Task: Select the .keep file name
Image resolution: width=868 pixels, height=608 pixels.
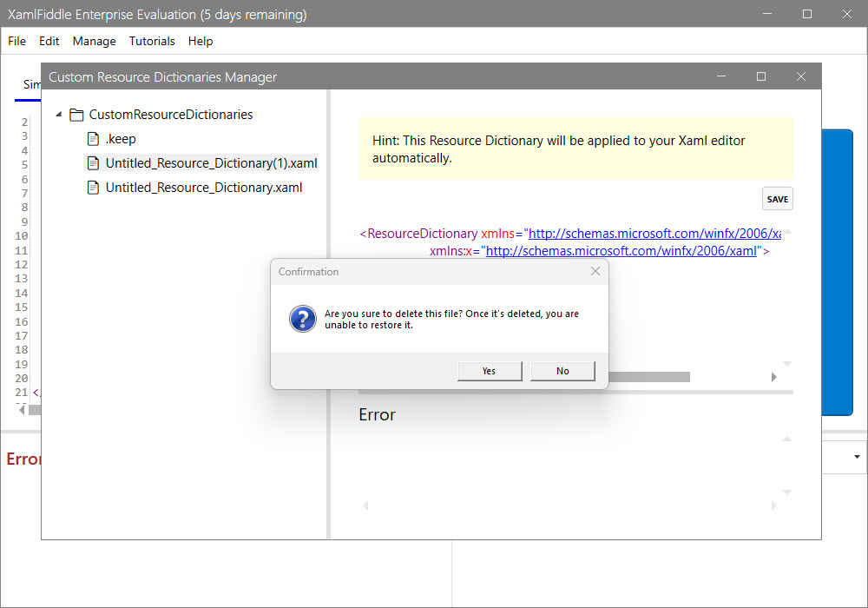Action: [121, 139]
